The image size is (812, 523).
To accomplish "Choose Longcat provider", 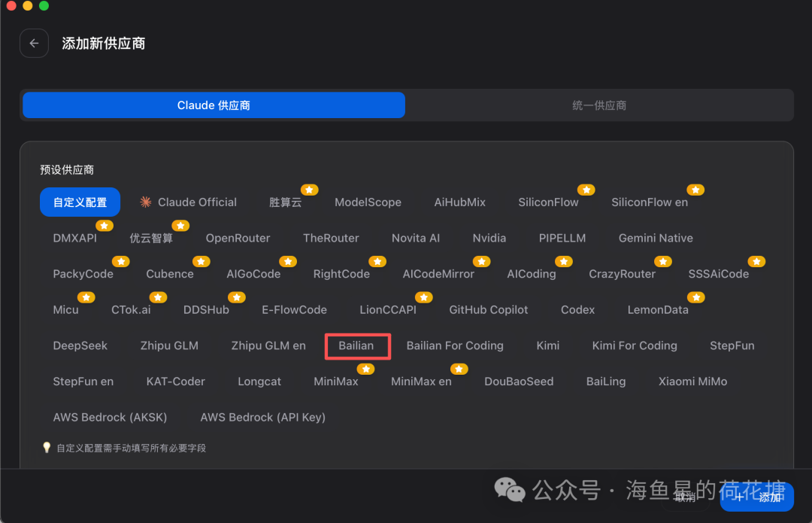I will (259, 381).
